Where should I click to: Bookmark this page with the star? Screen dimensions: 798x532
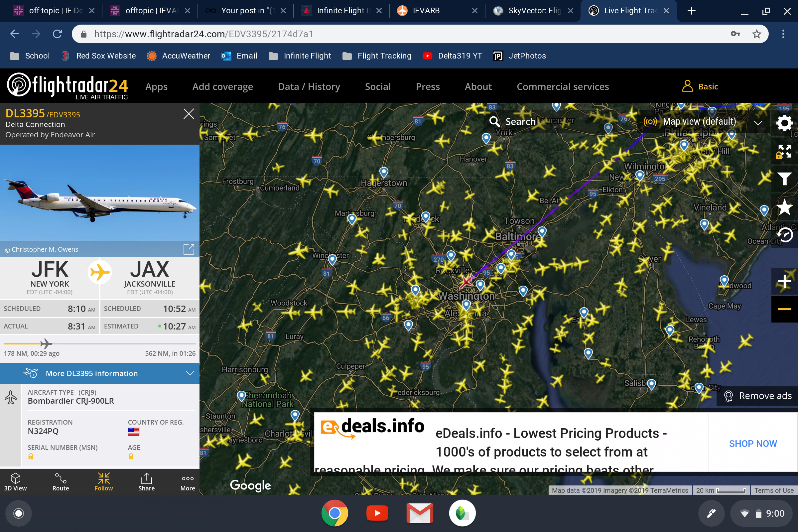[x=756, y=34]
